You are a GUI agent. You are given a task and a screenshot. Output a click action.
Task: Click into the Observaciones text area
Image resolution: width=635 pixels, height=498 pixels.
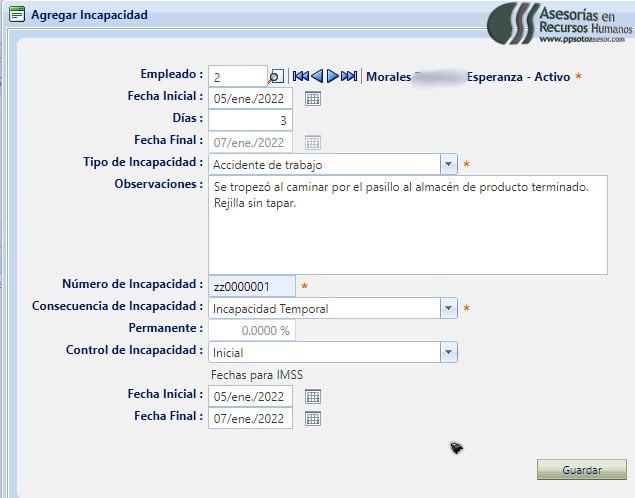tap(407, 225)
